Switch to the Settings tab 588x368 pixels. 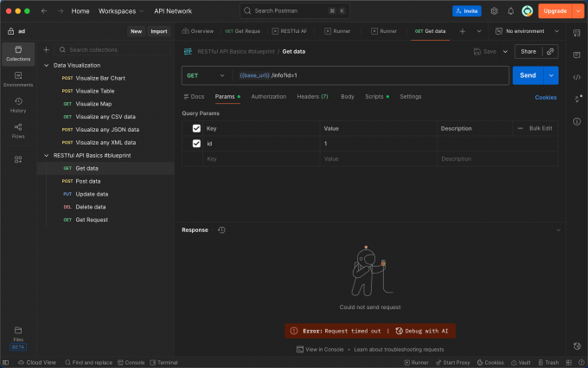(x=410, y=96)
